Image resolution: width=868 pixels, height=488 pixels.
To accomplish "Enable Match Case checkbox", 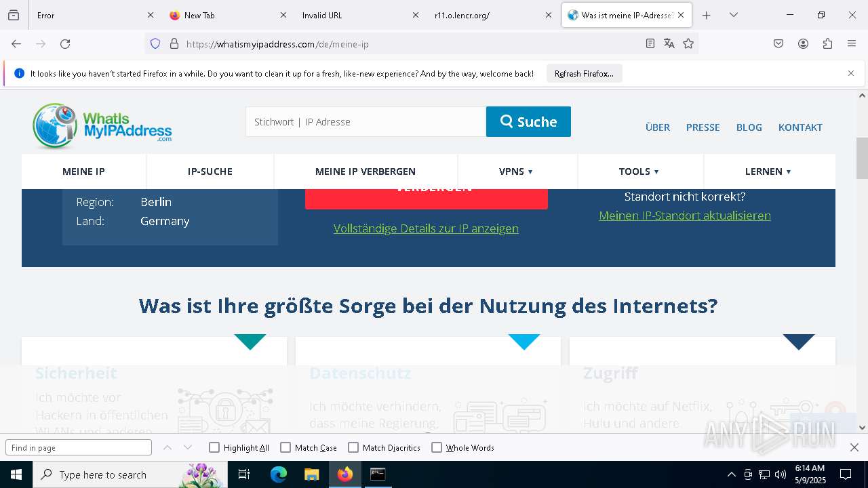I will (285, 447).
